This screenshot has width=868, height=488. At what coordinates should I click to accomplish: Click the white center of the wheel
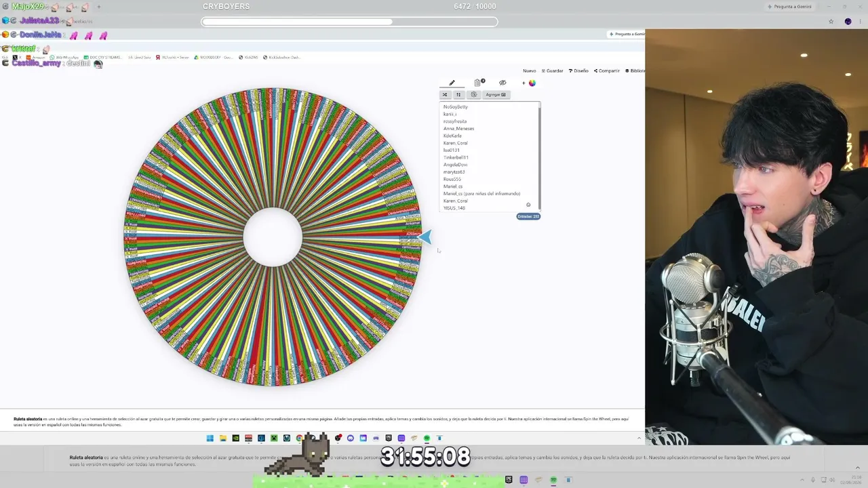273,237
